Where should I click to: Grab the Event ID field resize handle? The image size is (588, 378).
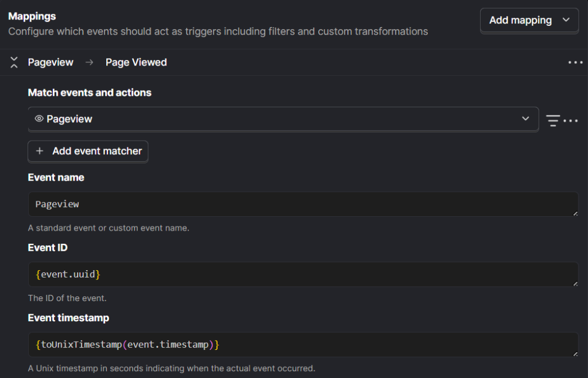click(575, 283)
